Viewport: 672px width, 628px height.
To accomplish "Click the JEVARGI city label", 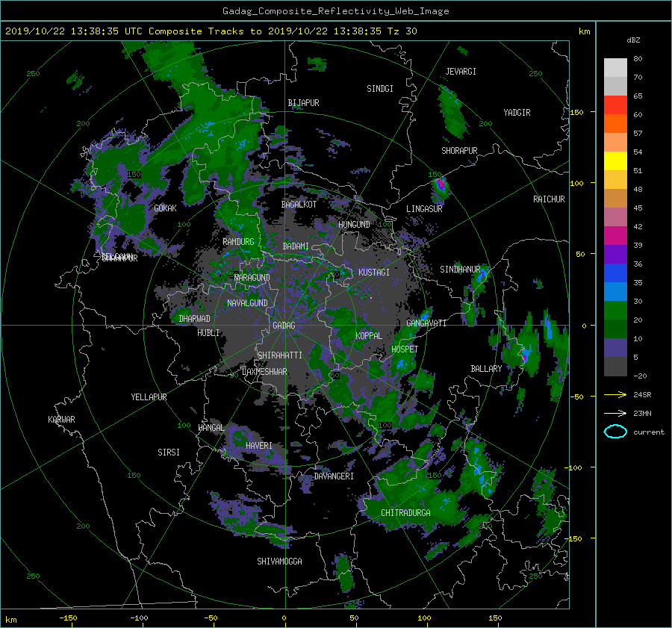I will pos(461,72).
